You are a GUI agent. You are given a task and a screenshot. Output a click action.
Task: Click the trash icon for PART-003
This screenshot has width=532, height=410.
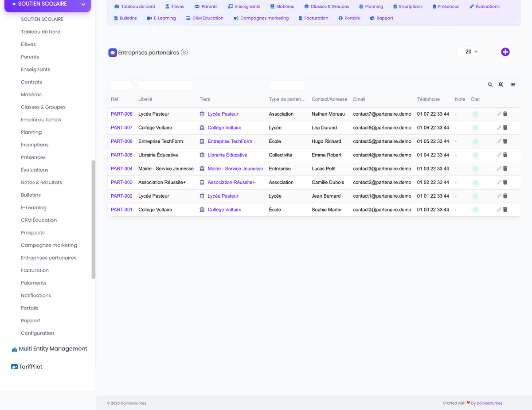tap(505, 182)
